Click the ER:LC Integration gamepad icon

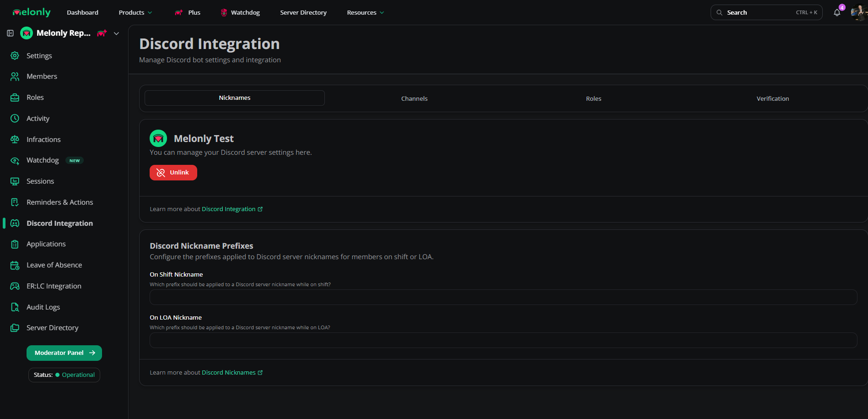[15, 286]
